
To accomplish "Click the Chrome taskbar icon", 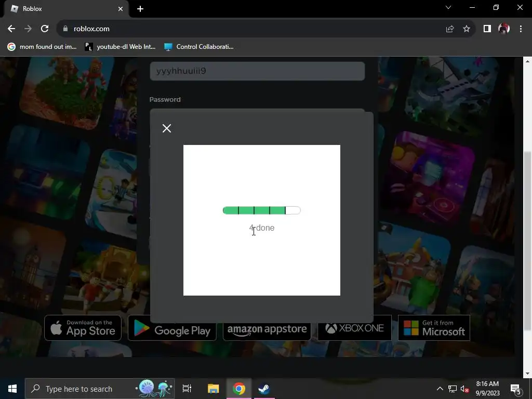I will point(239,389).
